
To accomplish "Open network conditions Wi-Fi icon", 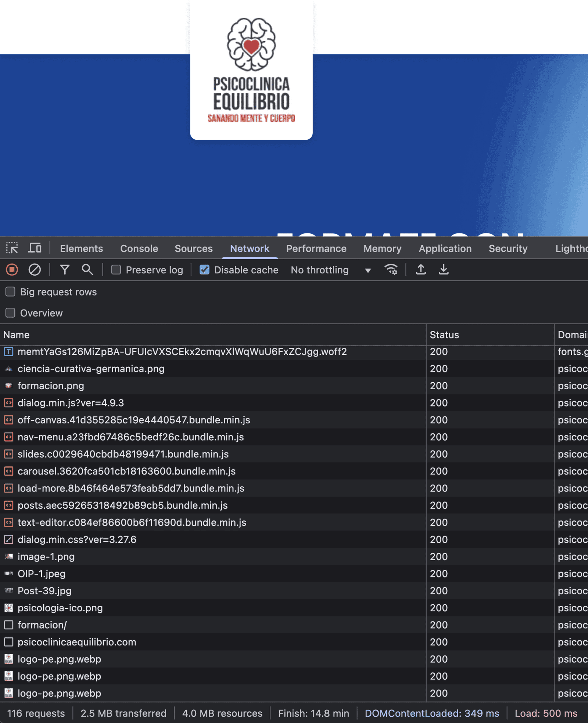I will point(391,270).
